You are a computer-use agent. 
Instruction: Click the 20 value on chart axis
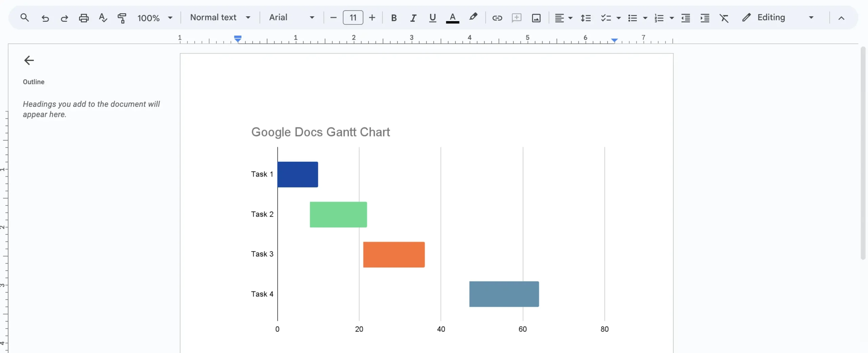click(x=359, y=329)
